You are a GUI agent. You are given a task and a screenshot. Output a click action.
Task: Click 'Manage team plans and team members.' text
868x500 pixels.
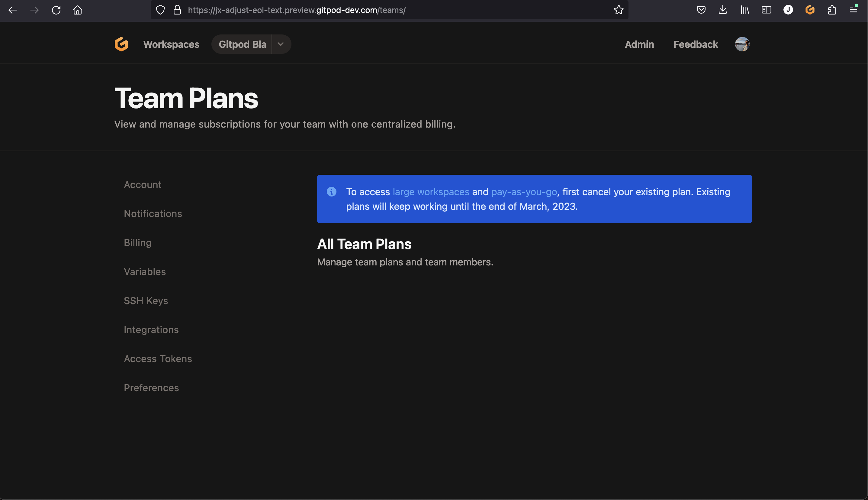coord(405,262)
